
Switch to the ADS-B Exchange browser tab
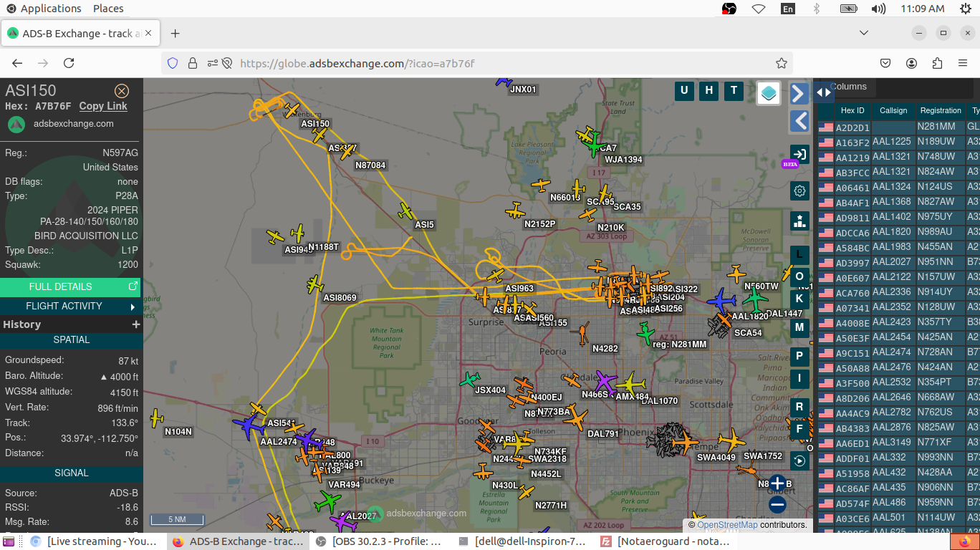81,33
